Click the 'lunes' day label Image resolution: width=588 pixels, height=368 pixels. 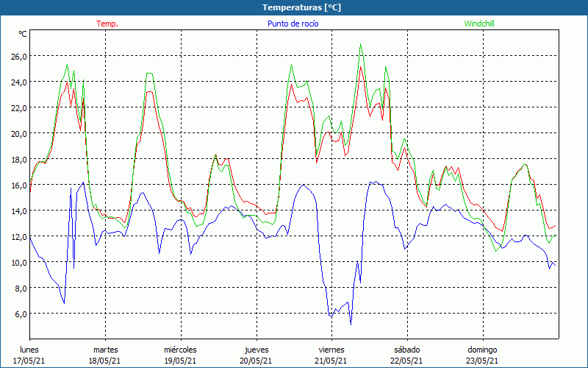(x=29, y=350)
